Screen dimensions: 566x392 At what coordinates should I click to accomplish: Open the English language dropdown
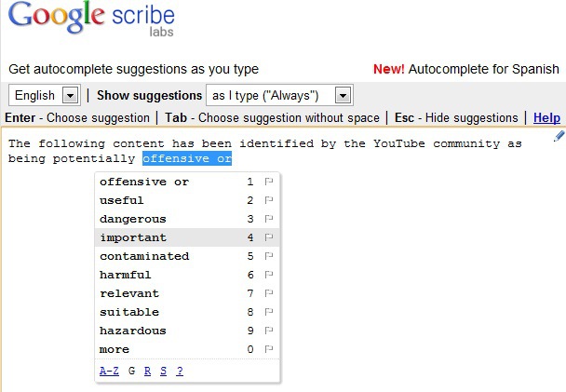(45, 96)
